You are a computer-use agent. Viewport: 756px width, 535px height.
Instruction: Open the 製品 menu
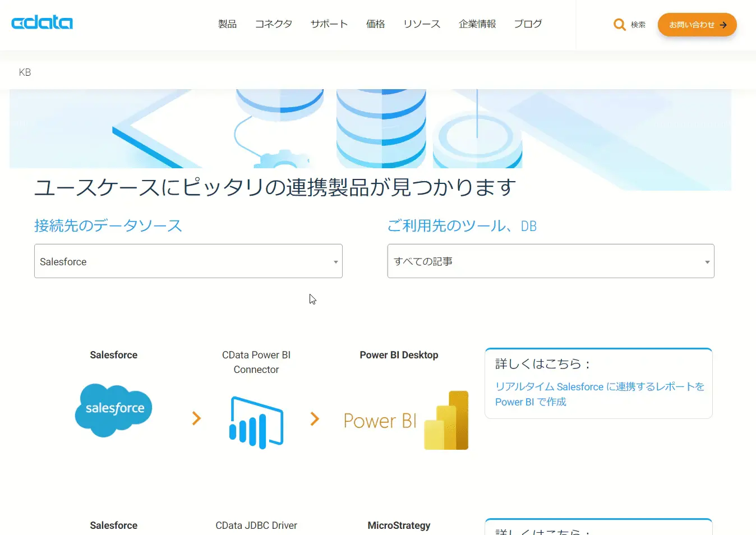(x=227, y=24)
